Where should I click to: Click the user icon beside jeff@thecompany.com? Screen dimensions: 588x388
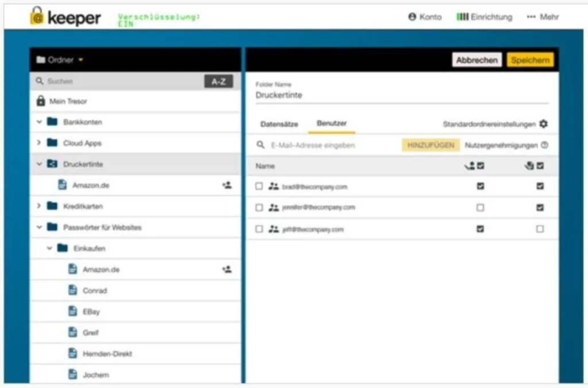click(274, 228)
